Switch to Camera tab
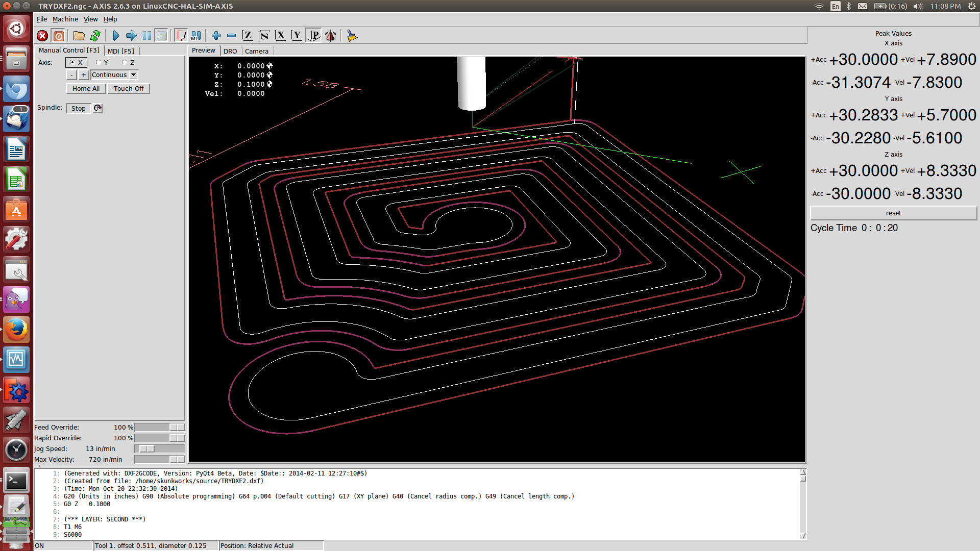980x551 pixels. [x=257, y=51]
